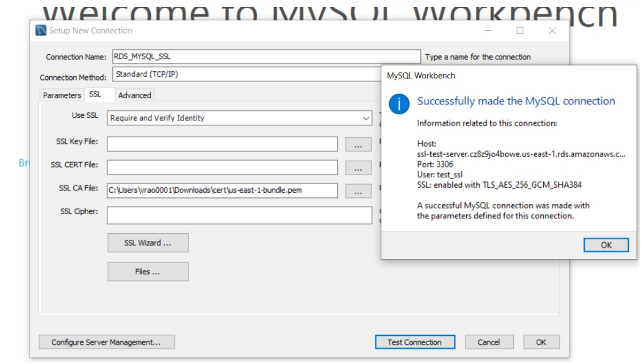This screenshot has width=641, height=364.
Task: Click the 'Information related to this connection' text
Action: coord(487,123)
